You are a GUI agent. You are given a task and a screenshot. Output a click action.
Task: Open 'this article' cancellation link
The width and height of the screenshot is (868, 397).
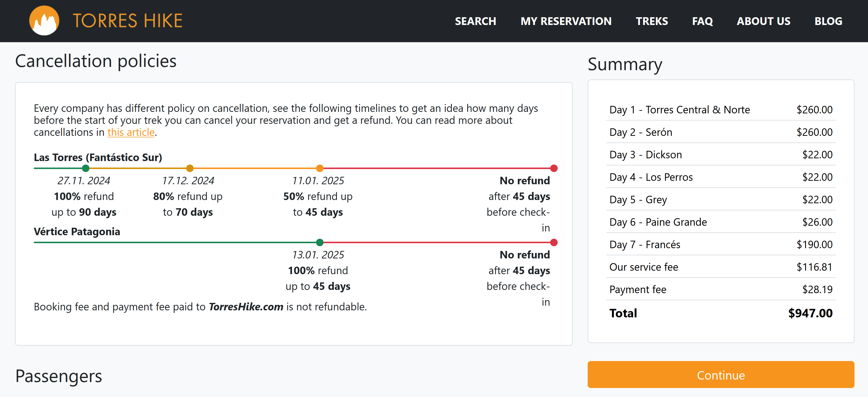pyautogui.click(x=131, y=132)
